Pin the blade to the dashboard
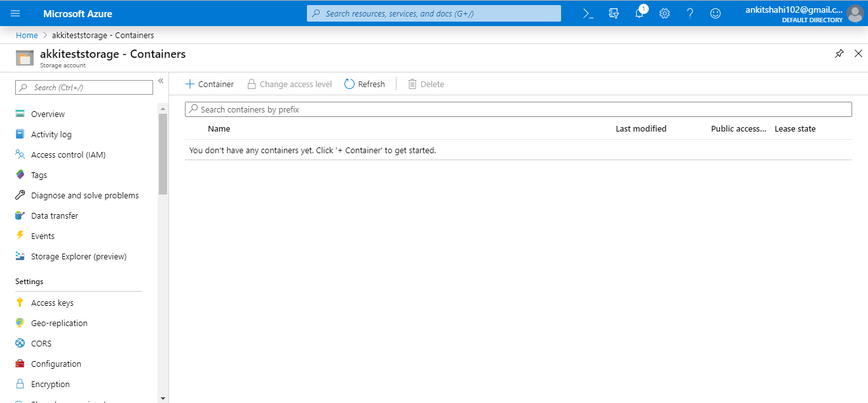 click(839, 54)
